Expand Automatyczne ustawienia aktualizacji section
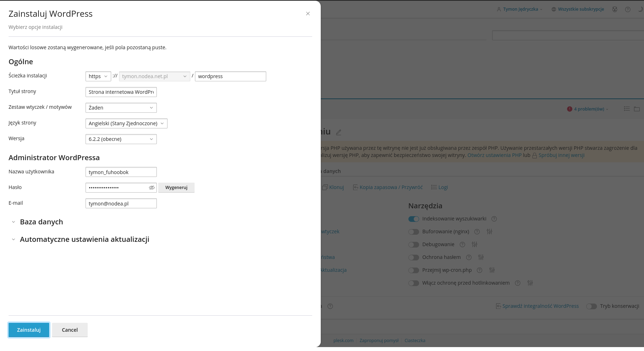Screen dimensions: 644x351 tap(84, 239)
